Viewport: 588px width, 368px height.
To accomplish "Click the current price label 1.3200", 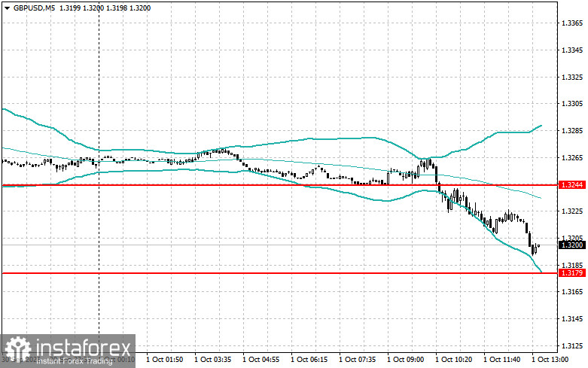I will 572,245.
